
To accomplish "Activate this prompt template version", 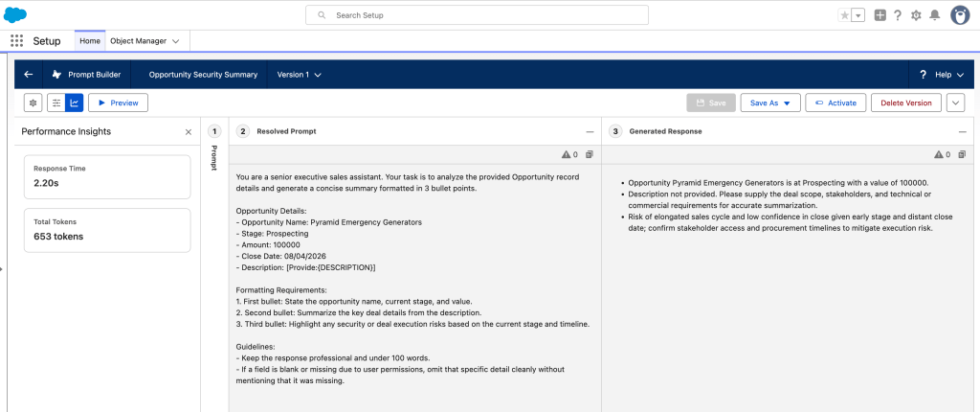I will point(835,103).
